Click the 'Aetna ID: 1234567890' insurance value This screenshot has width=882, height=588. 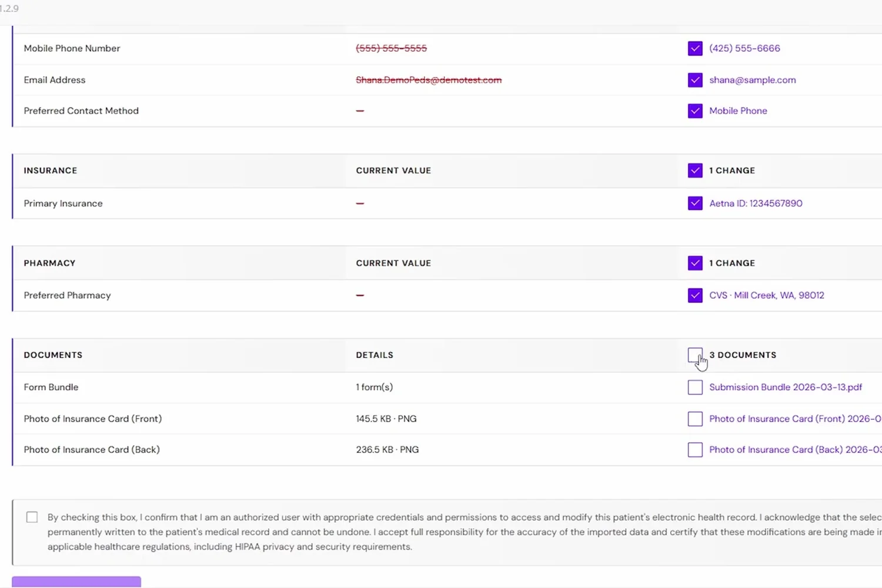pyautogui.click(x=756, y=203)
